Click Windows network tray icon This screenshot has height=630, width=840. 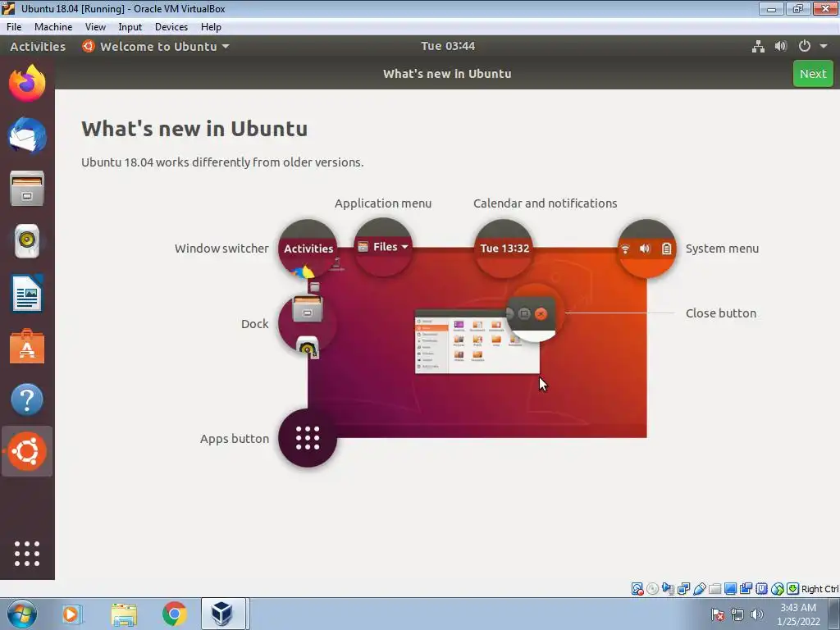(737, 614)
